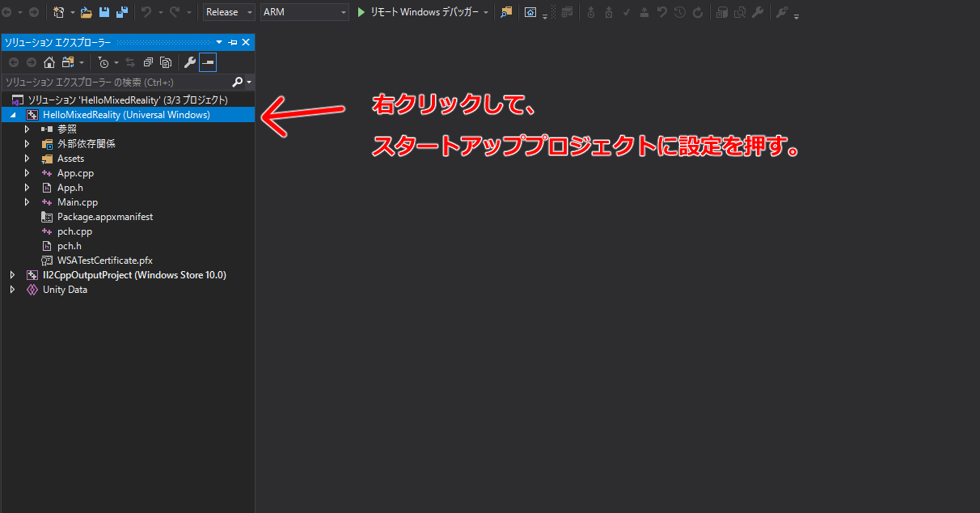Click the Sync with Active Document icon
The height and width of the screenshot is (513, 980).
pyautogui.click(x=129, y=61)
